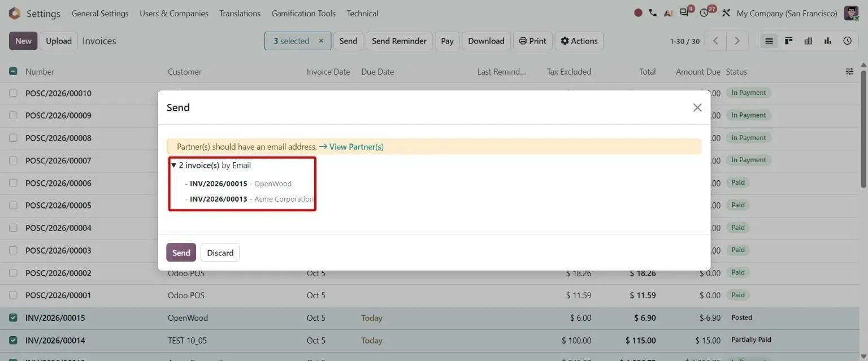Click toolbar Send button beside 3 selected
The height and width of the screenshot is (361, 868).
click(x=348, y=41)
